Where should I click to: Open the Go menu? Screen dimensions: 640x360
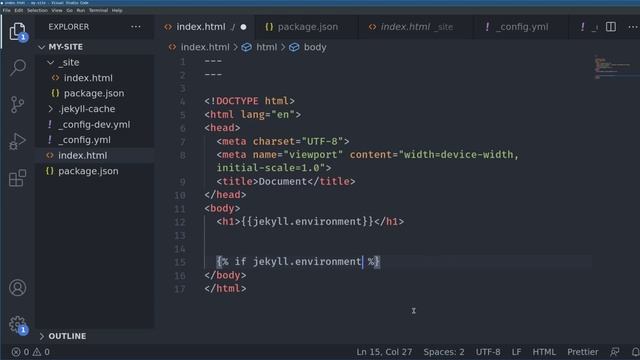tap(69, 11)
